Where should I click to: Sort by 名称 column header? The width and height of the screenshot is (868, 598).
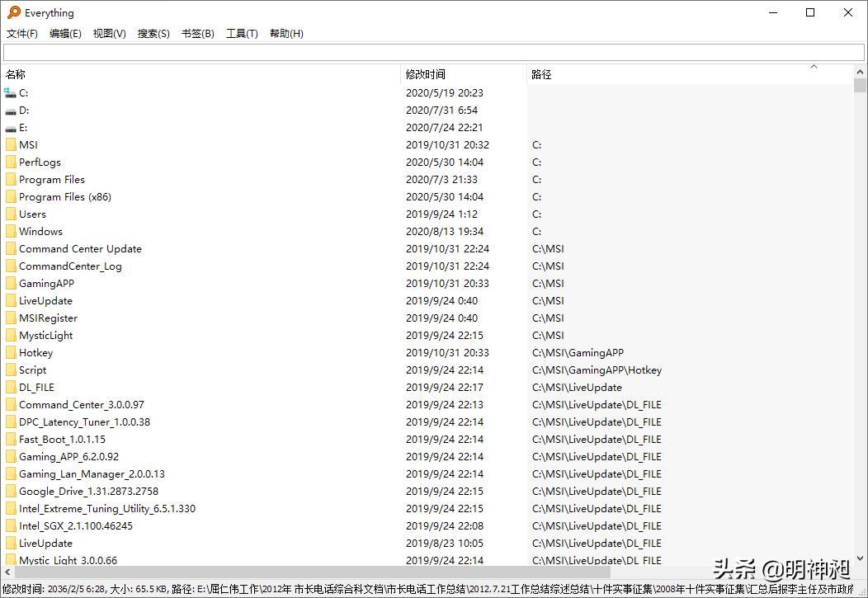click(16, 74)
